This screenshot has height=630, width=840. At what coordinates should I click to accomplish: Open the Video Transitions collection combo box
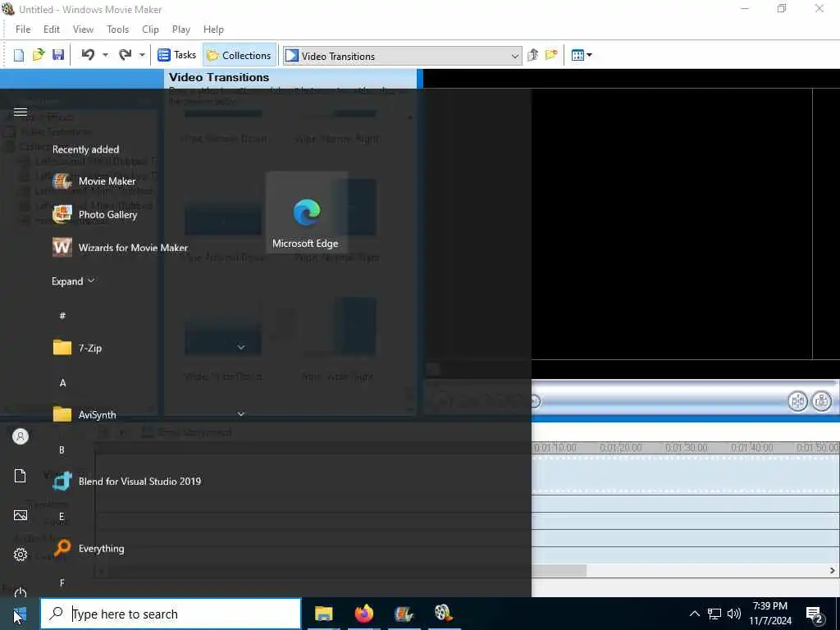click(402, 56)
